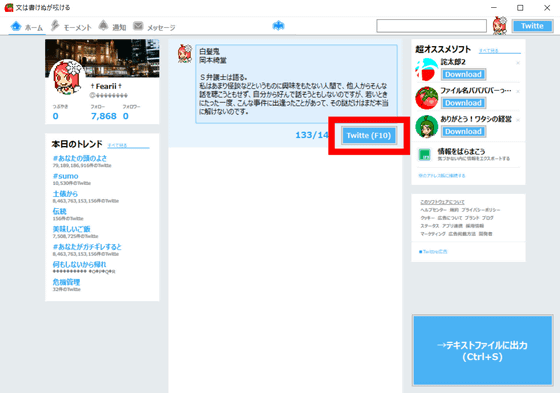
Task: Open the † Fearii † profile name
Action: click(x=106, y=86)
